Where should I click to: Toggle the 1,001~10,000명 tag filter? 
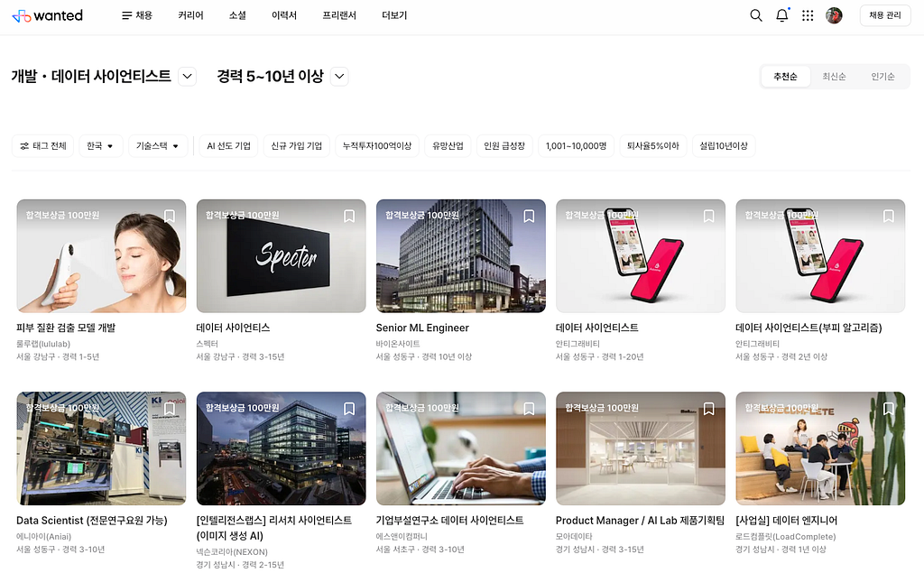(577, 145)
